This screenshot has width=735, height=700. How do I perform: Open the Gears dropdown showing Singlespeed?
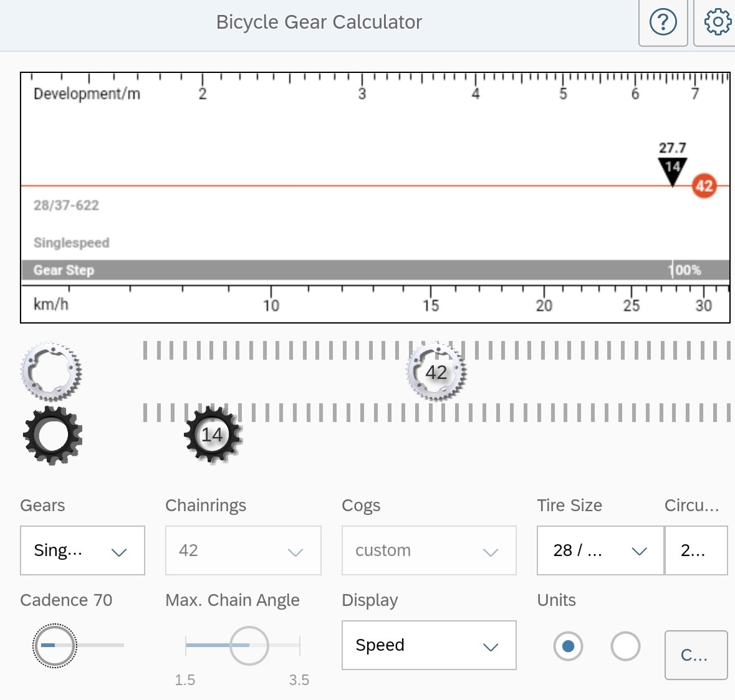82,550
